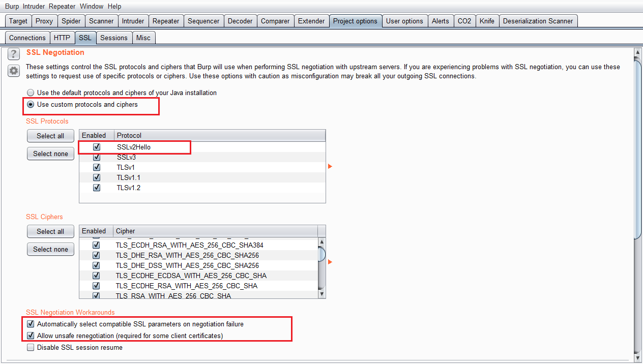
Task: Toggle TLS_DHE_DSS_WITH_AES_256_CBC_SHA256 cipher checkbox
Action: tap(96, 265)
